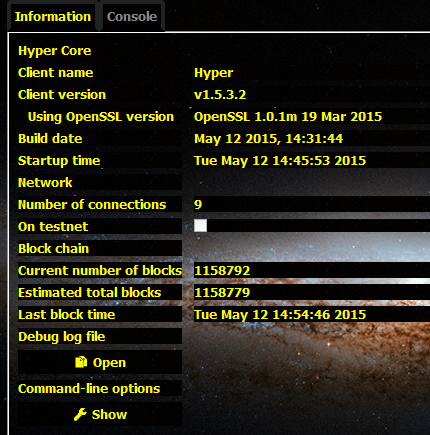
Task: Click the Hyper Core heading
Action: tap(55, 51)
